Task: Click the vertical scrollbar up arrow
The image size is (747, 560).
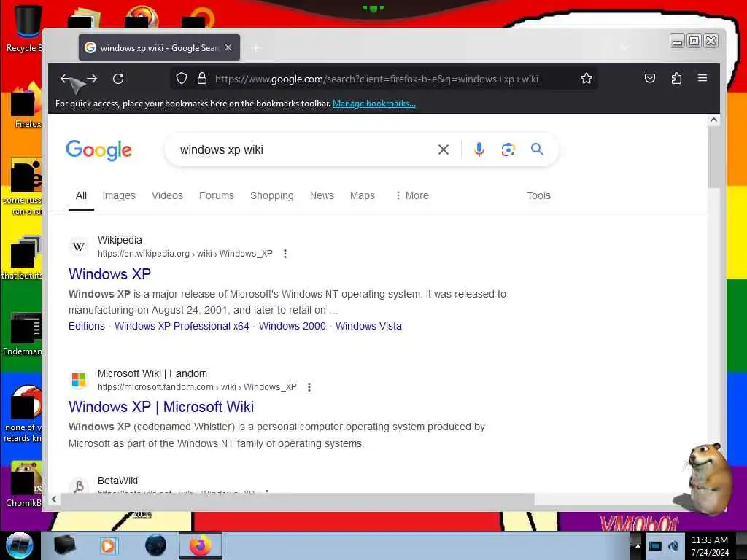Action: [713, 120]
